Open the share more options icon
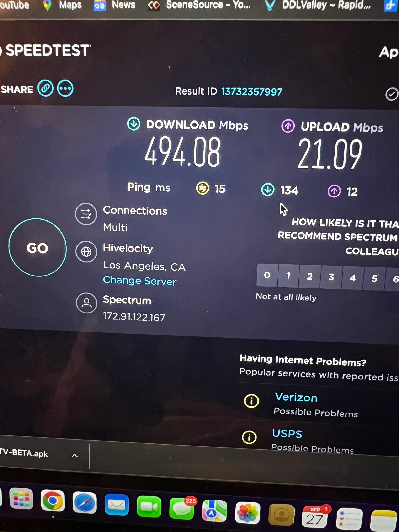399x532 pixels. pyautogui.click(x=65, y=88)
